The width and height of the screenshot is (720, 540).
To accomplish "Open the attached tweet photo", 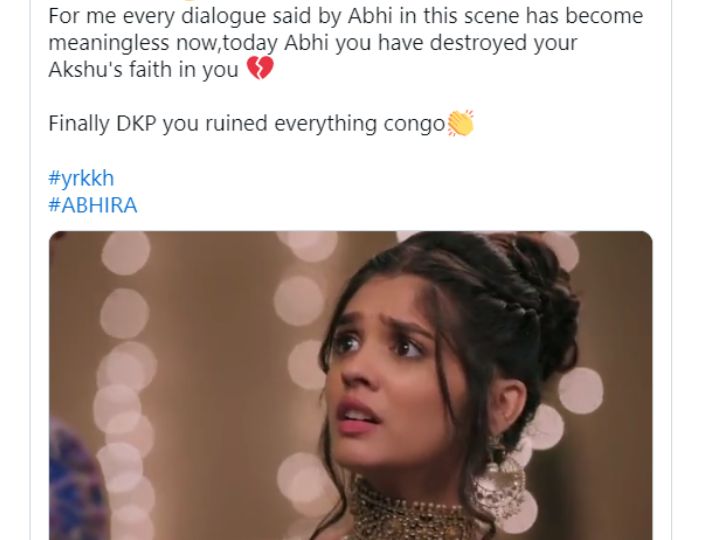I will [350, 385].
